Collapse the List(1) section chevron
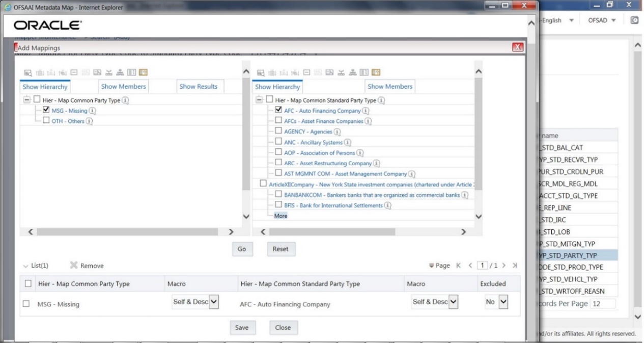The width and height of the screenshot is (644, 343). click(26, 266)
